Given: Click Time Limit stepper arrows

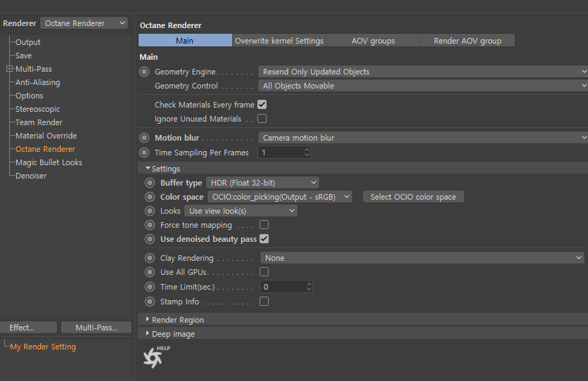Looking at the screenshot, I should [x=309, y=287].
